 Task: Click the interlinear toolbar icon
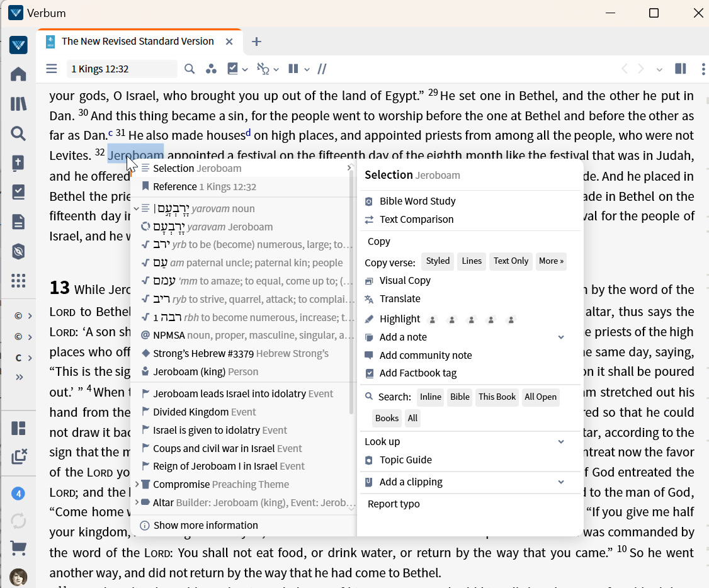263,69
